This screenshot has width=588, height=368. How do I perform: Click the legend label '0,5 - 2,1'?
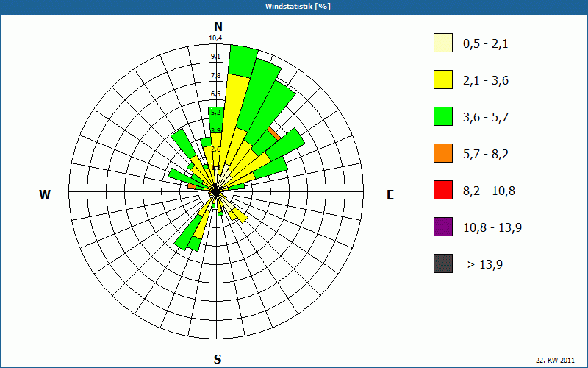coord(486,44)
